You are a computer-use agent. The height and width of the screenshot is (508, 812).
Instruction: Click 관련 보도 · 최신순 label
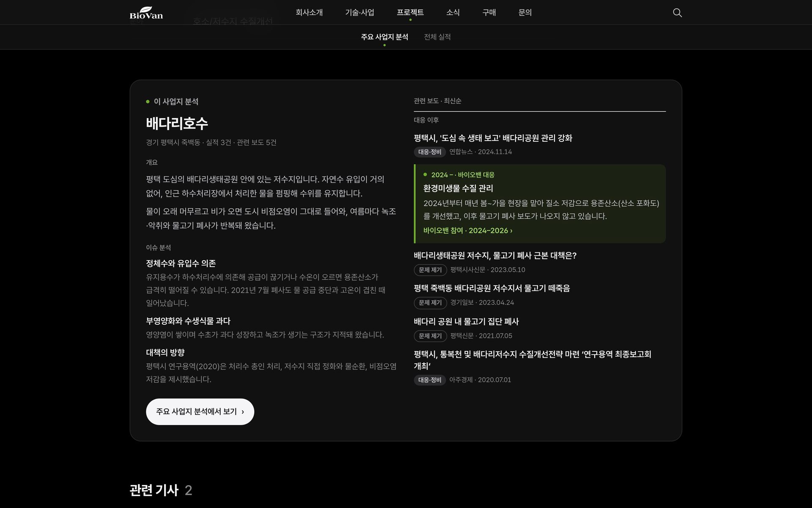pyautogui.click(x=437, y=101)
